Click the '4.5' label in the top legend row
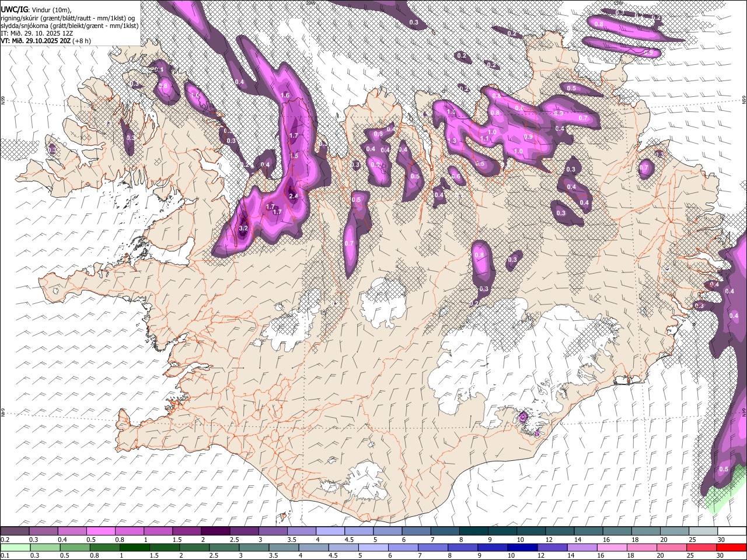 tap(349, 540)
